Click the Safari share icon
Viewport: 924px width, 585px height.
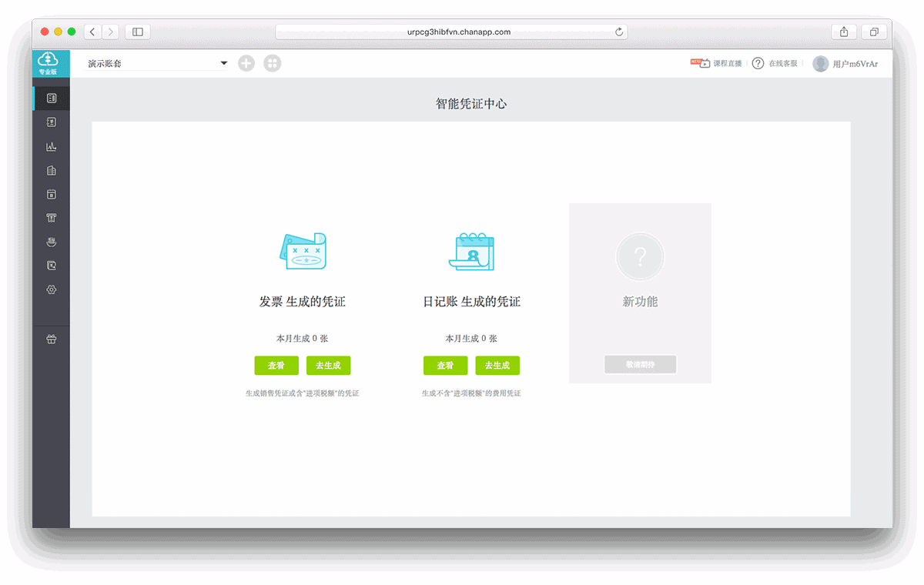coord(845,32)
